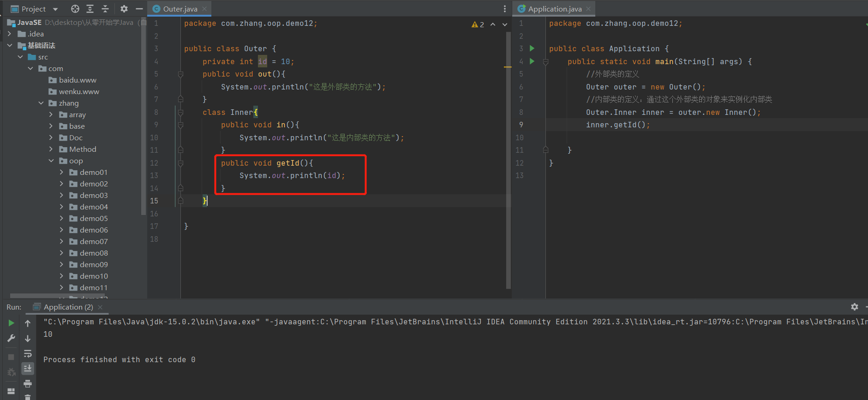The height and width of the screenshot is (400, 868).
Task: Click the down arrow in Run console toolbar
Action: click(28, 339)
